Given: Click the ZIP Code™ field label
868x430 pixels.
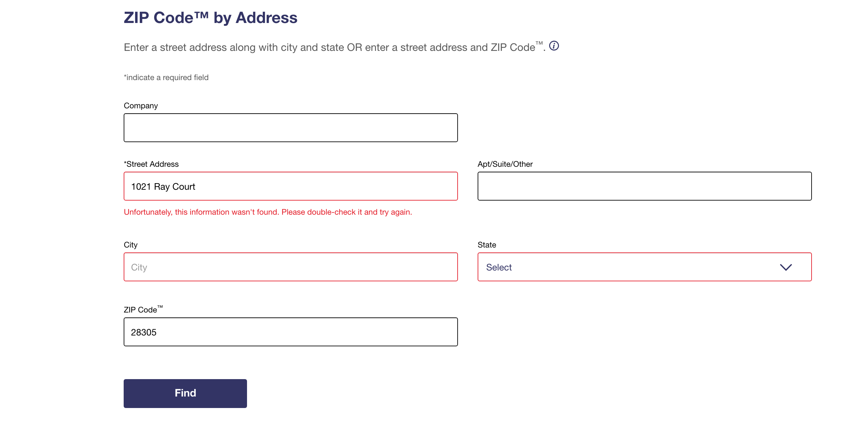Looking at the screenshot, I should [144, 309].
